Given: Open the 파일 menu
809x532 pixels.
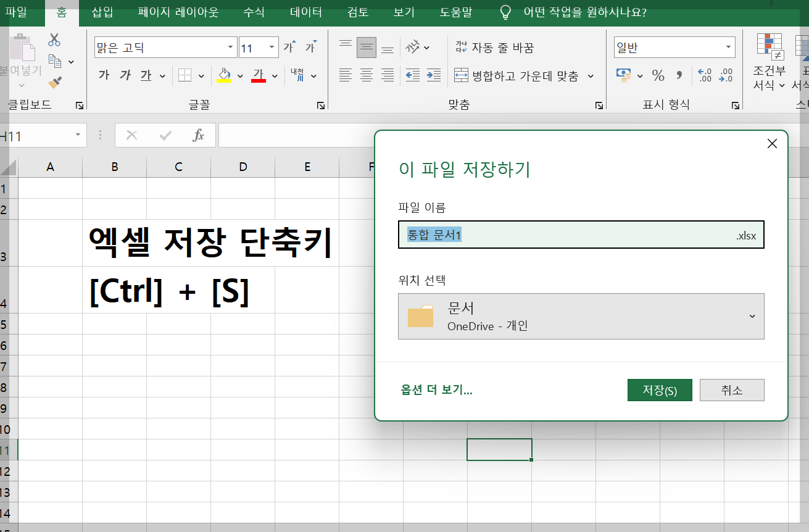Looking at the screenshot, I should click(x=17, y=11).
